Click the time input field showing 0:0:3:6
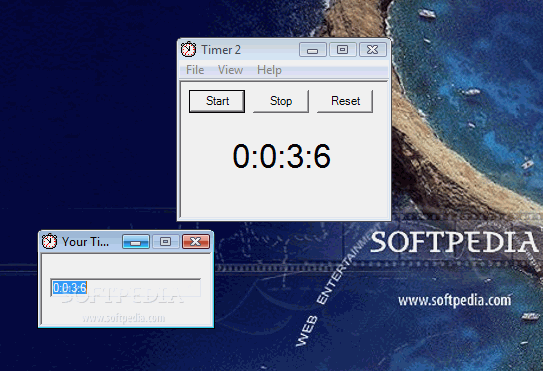The width and height of the screenshot is (543, 371). coord(126,288)
